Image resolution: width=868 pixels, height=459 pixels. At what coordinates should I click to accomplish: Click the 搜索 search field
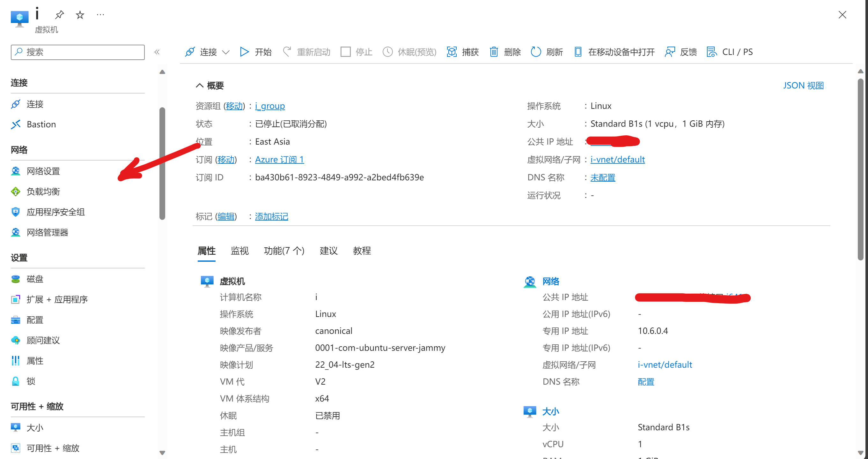tap(78, 52)
